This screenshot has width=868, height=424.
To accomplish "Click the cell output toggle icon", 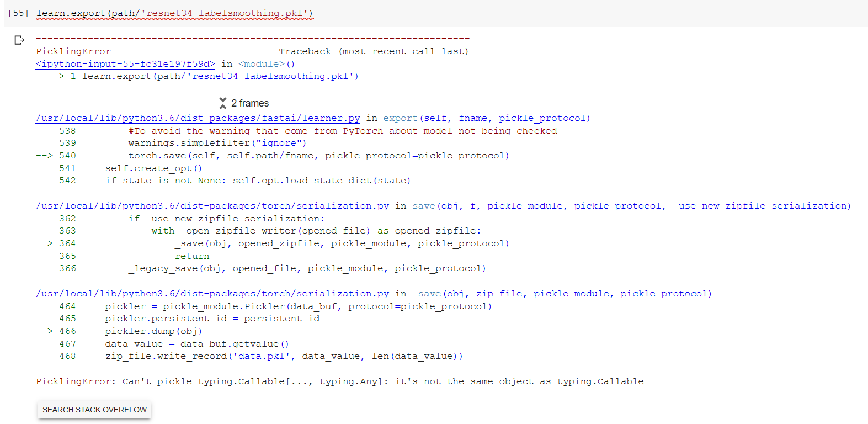I will click(19, 40).
